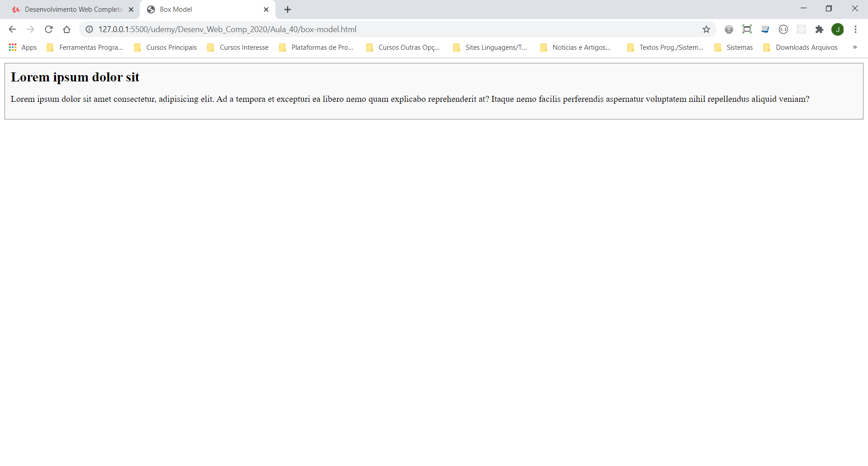Open Plataformas de Pro... bookmark folder
Screen dimensions: 868x466
pos(316,48)
